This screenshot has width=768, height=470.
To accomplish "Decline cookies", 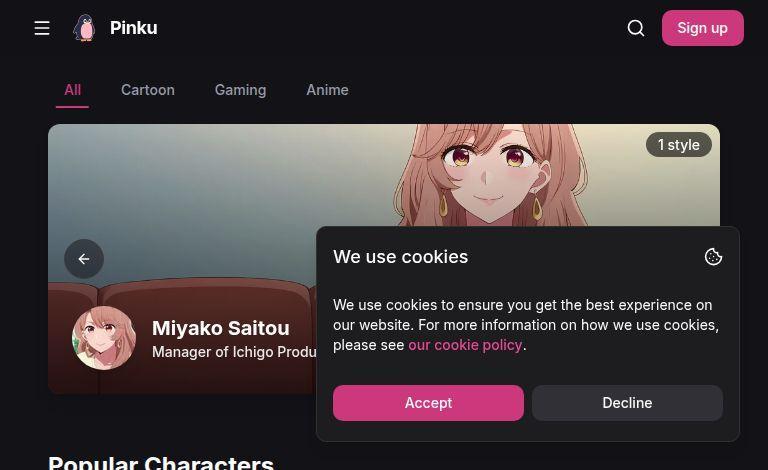I will (627, 403).
